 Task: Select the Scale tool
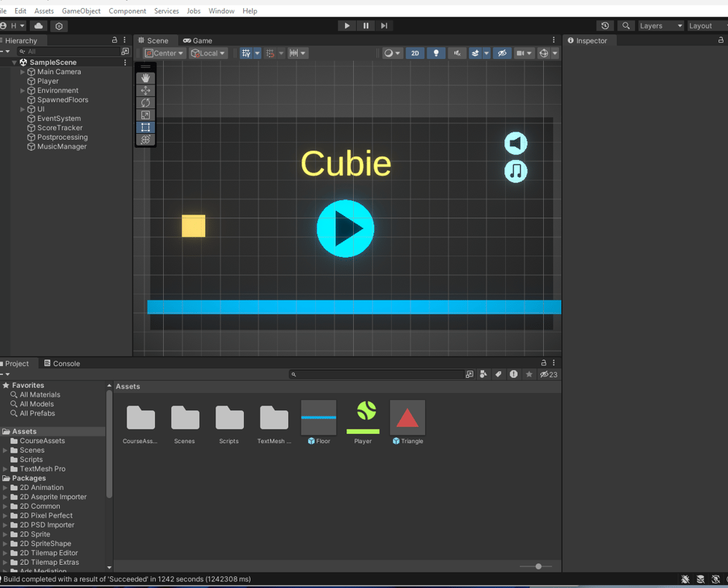coord(146,115)
